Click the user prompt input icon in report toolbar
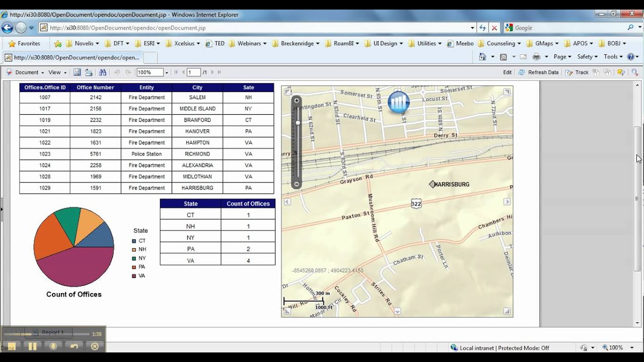Screen dimensions: 644x362 point(621,72)
